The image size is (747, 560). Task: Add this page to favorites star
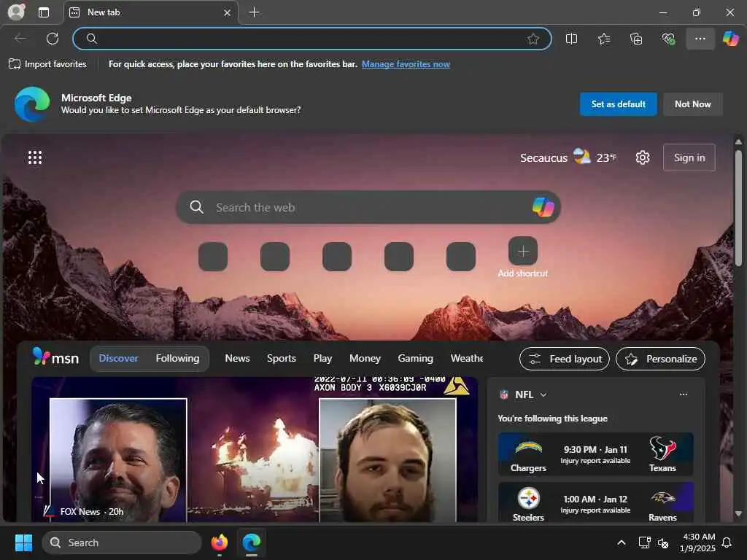tap(533, 39)
